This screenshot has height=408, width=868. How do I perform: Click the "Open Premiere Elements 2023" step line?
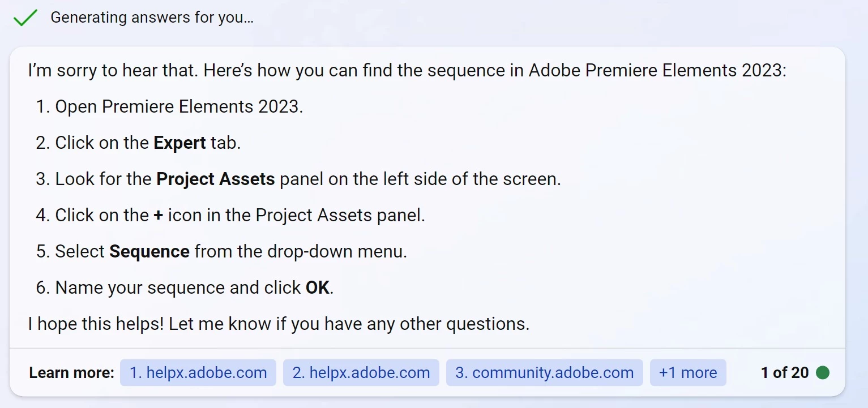(x=179, y=106)
